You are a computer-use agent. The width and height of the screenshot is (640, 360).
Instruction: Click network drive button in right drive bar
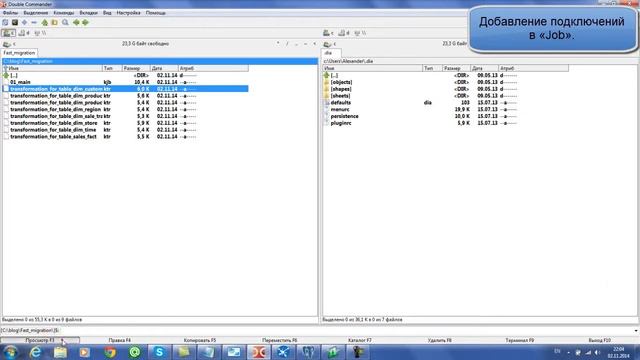(360, 33)
